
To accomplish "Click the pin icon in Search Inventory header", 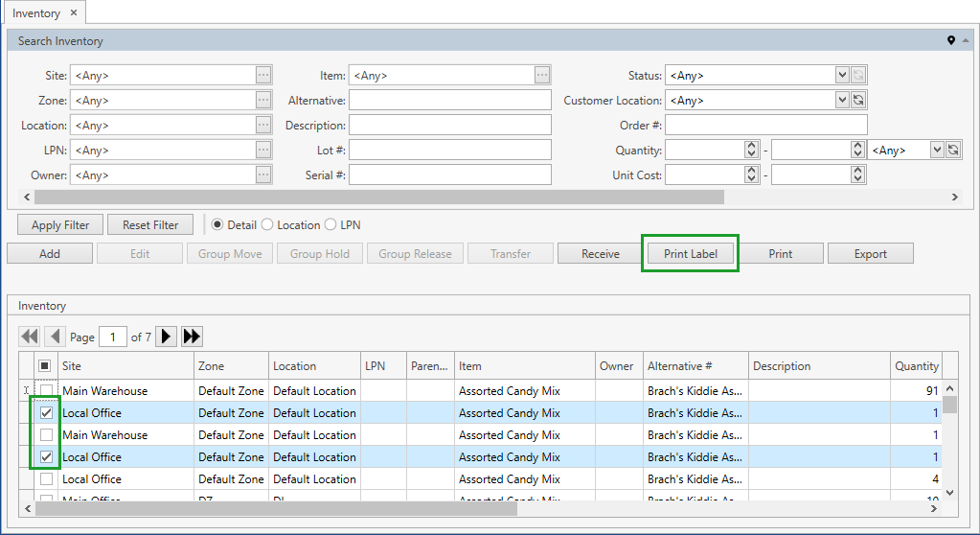I will point(951,40).
